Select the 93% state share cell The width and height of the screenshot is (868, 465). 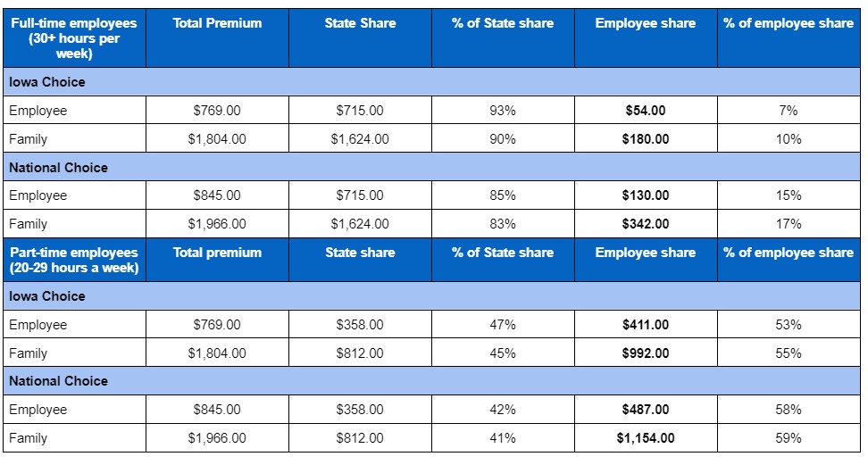point(503,111)
